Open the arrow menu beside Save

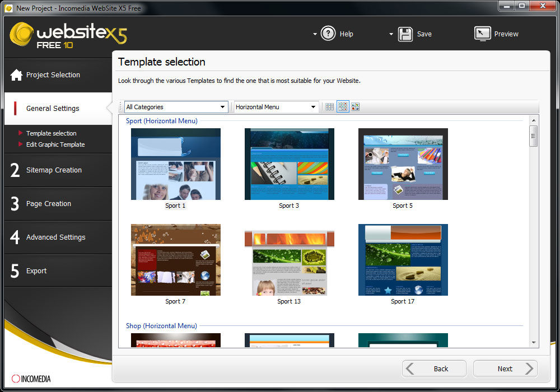(x=391, y=34)
